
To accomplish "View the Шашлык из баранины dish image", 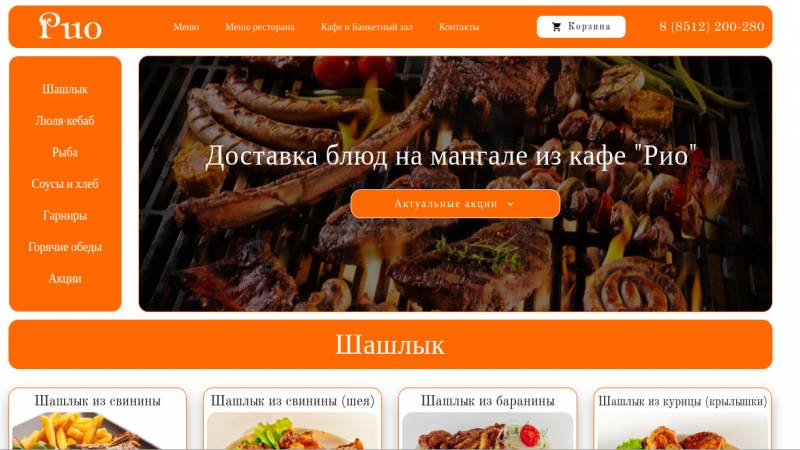I will 488,431.
